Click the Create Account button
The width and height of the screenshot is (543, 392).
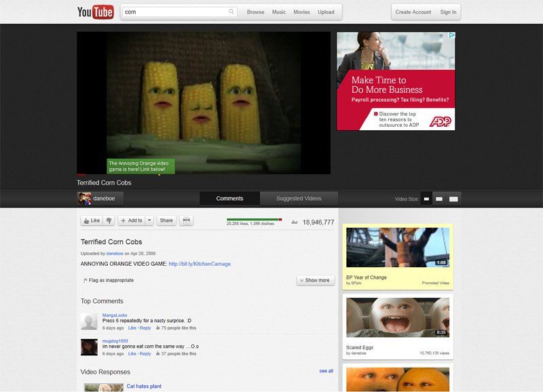click(x=413, y=12)
